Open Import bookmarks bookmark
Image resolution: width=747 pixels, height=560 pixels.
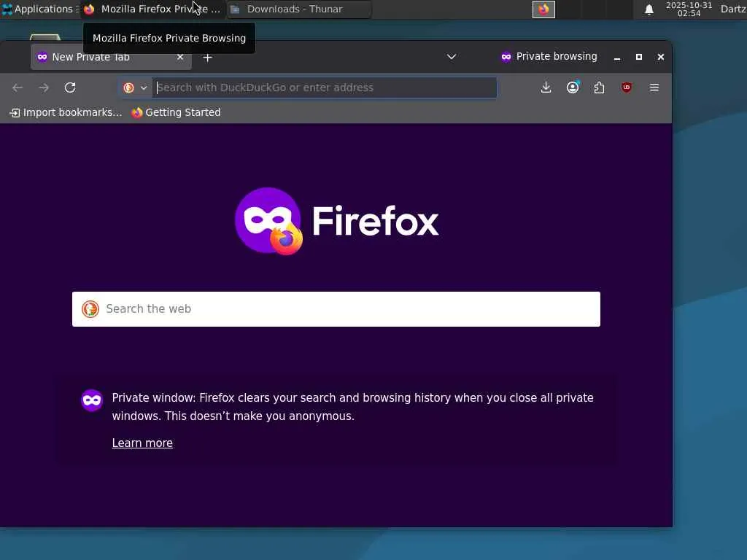tap(66, 113)
